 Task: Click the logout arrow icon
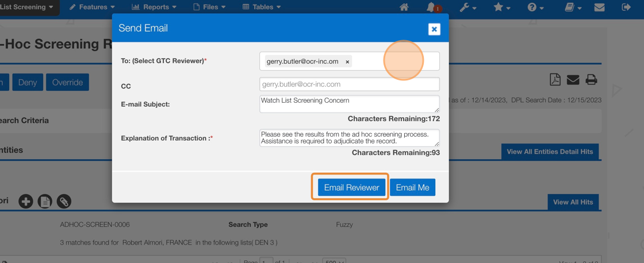pyautogui.click(x=626, y=7)
